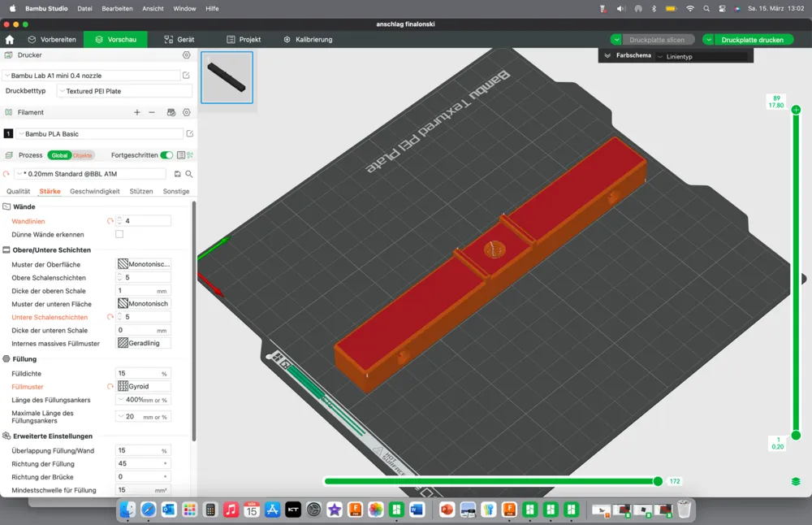Open the Ansicht menu

(x=153, y=9)
